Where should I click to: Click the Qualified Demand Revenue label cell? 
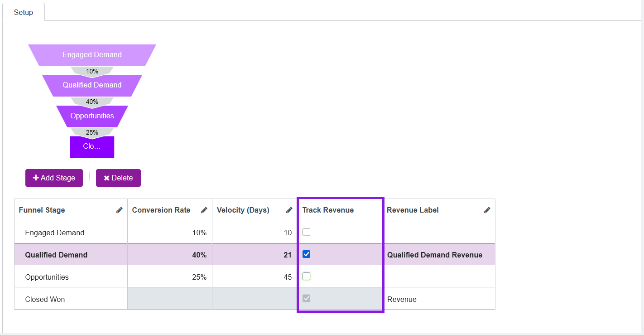coord(434,255)
